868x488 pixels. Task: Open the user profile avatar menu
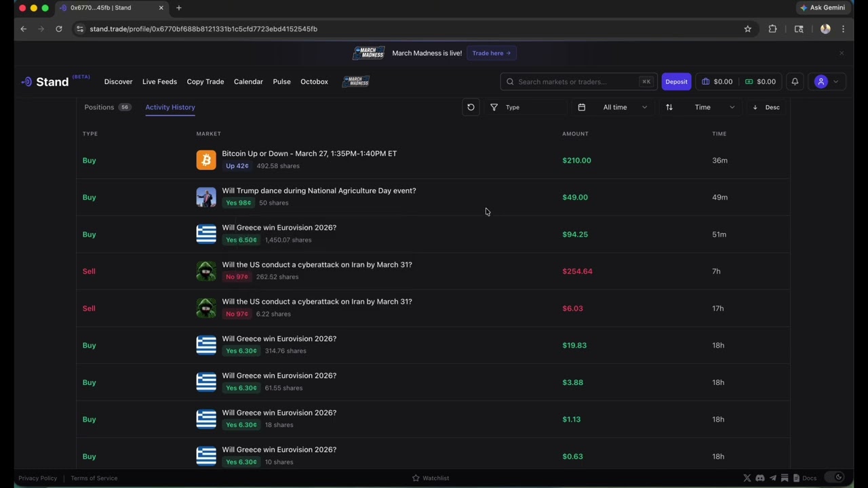pos(827,81)
